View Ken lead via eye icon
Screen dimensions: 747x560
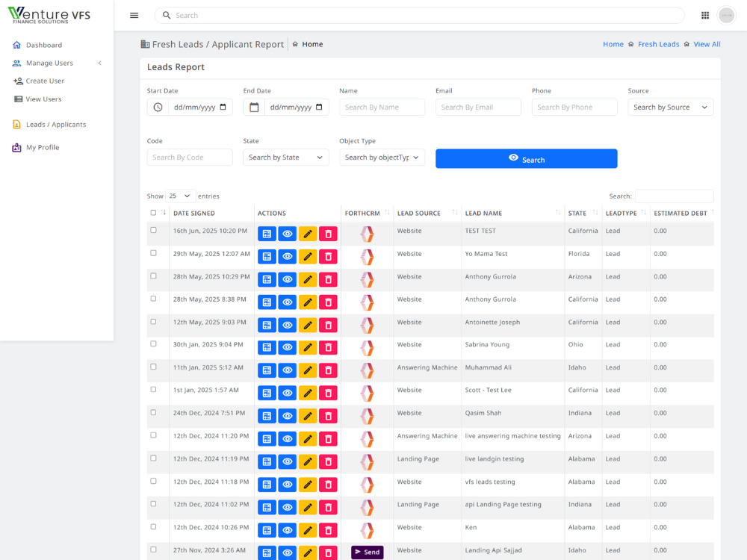(x=288, y=530)
